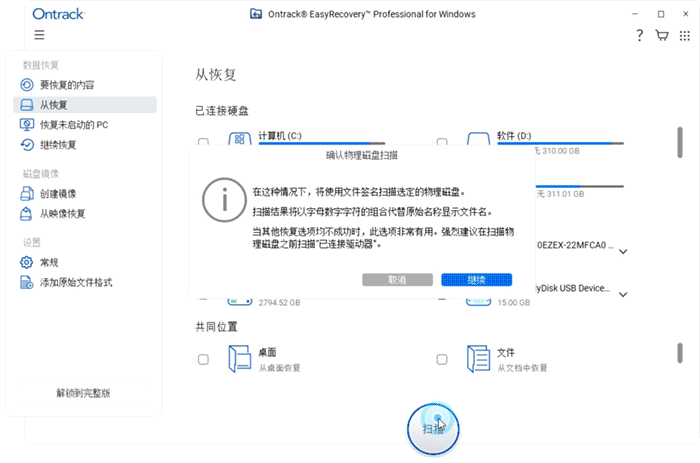Select 创建镜像 in sidebar

coord(85,194)
